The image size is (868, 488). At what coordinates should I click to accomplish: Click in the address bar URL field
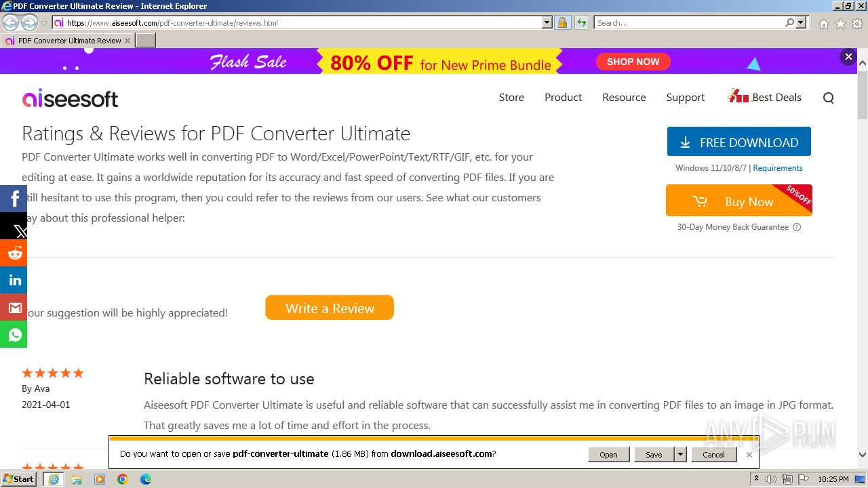(302, 23)
